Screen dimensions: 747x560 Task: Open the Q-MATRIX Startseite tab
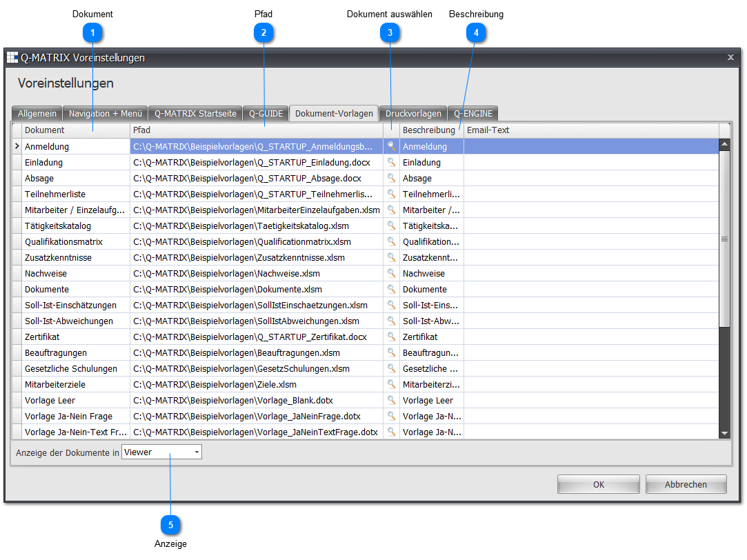(x=195, y=113)
